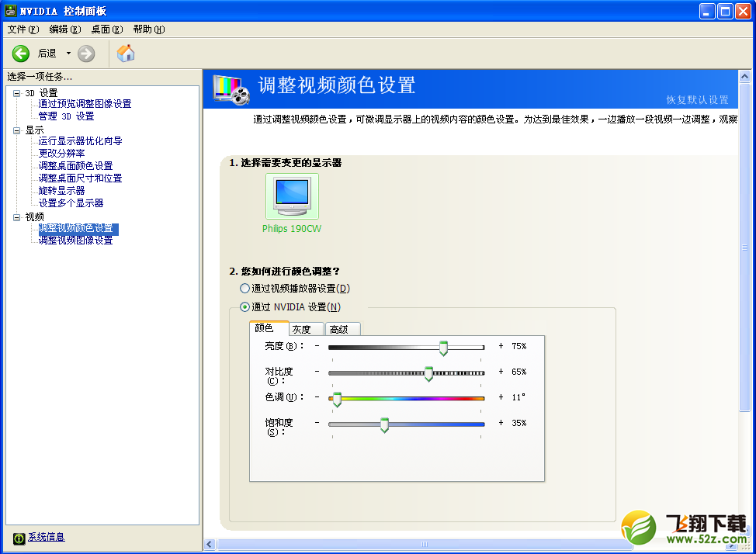The width and height of the screenshot is (756, 554).
Task: Open the 文件 menu
Action: click(x=23, y=29)
